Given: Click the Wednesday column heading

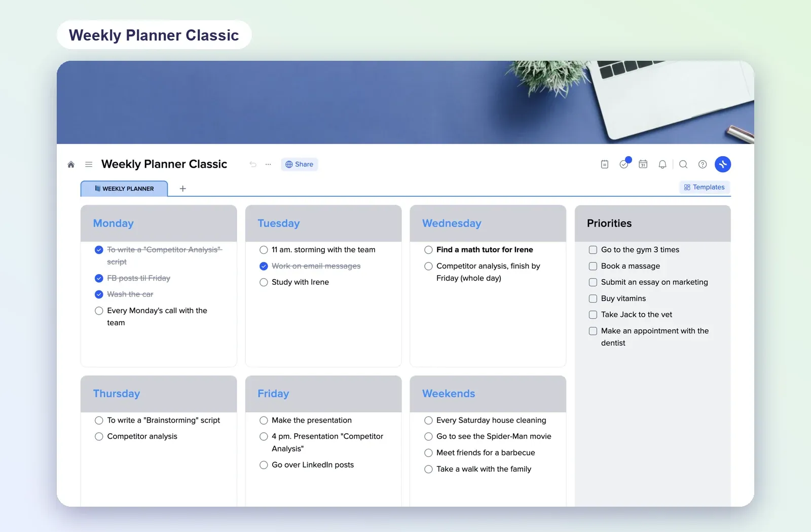Looking at the screenshot, I should point(452,223).
